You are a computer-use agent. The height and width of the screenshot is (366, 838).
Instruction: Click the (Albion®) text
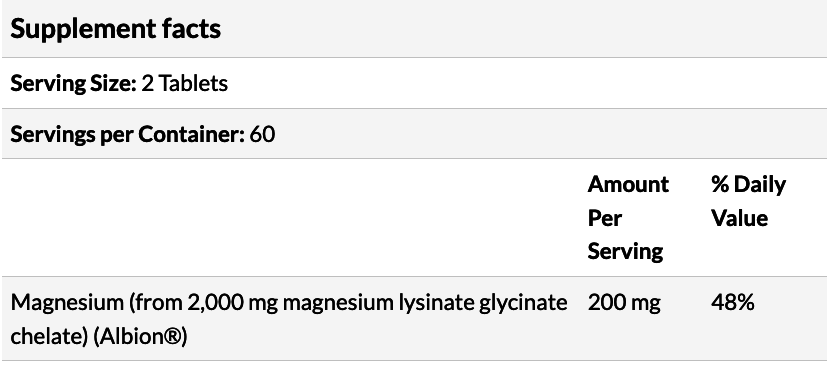click(x=140, y=337)
